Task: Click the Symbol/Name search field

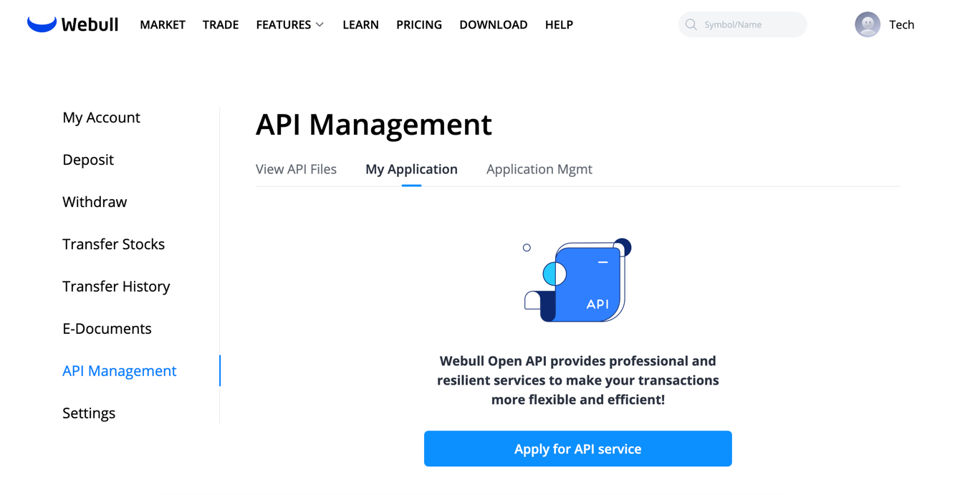Action: [x=749, y=24]
